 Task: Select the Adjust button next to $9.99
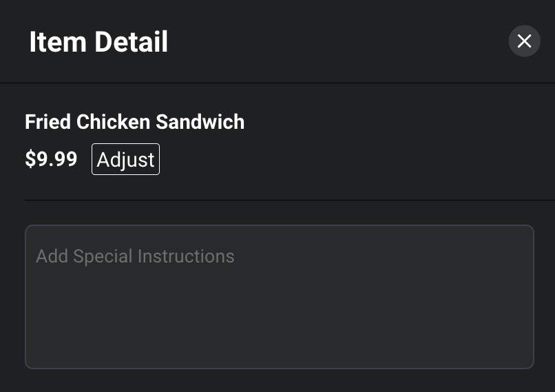[125, 159]
